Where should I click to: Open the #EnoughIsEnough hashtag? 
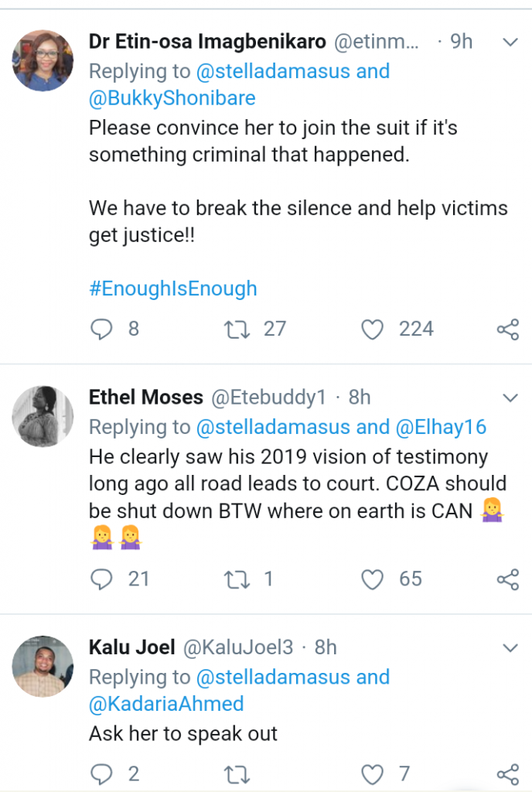[172, 289]
